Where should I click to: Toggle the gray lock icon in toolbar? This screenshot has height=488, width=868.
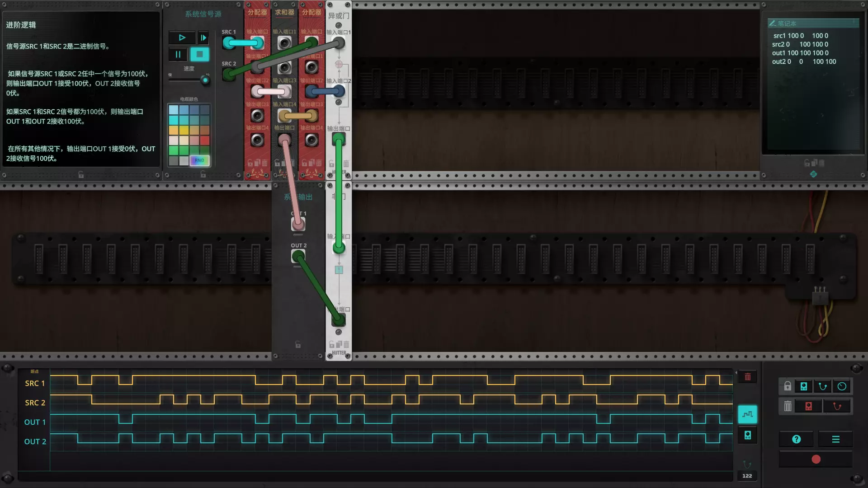click(788, 386)
